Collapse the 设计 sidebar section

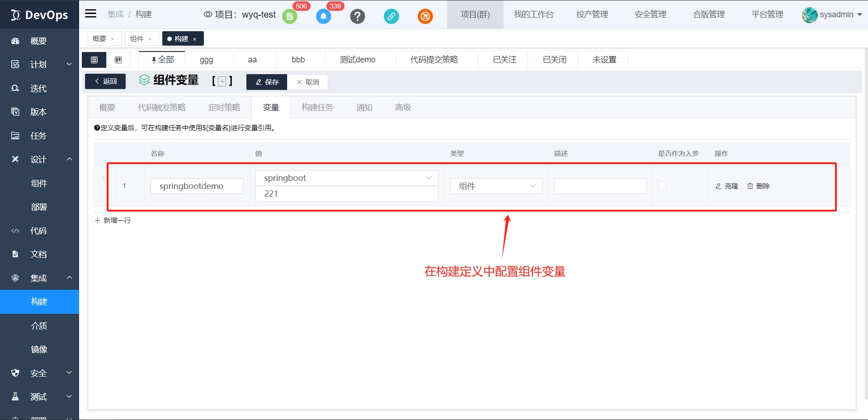pos(69,159)
